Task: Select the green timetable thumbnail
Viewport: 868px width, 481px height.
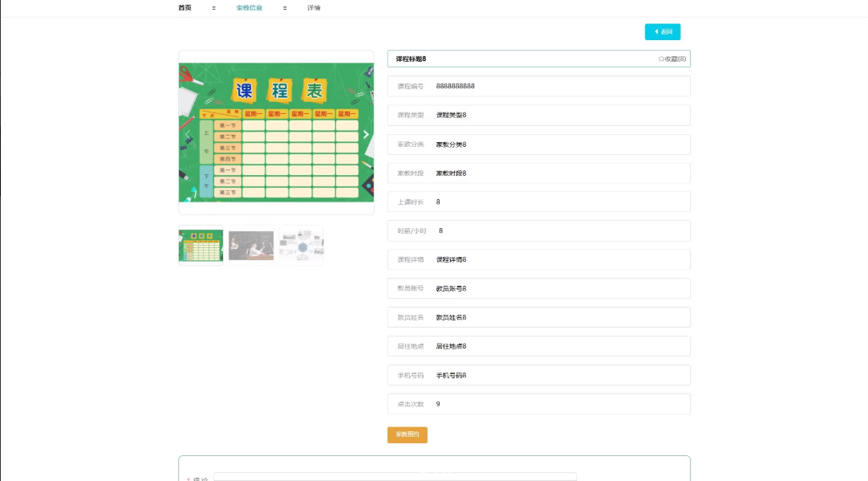Action: (x=201, y=246)
